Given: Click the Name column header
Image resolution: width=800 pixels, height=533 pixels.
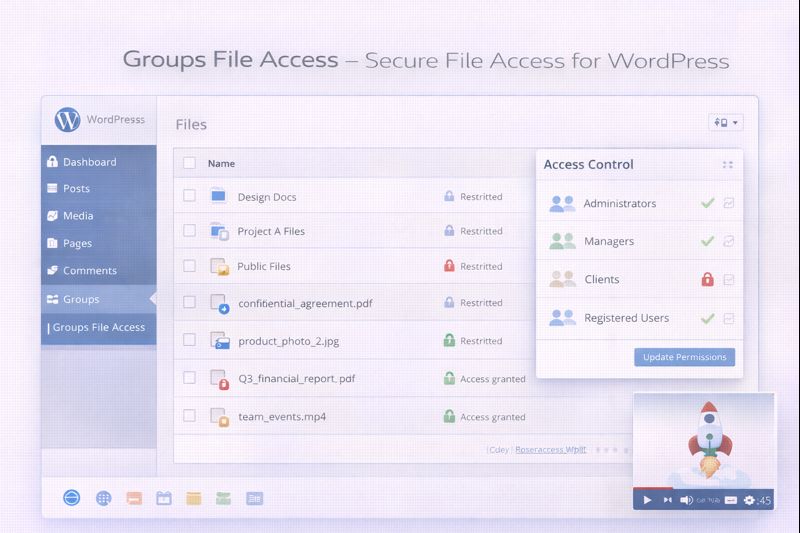Looking at the screenshot, I should [x=221, y=163].
